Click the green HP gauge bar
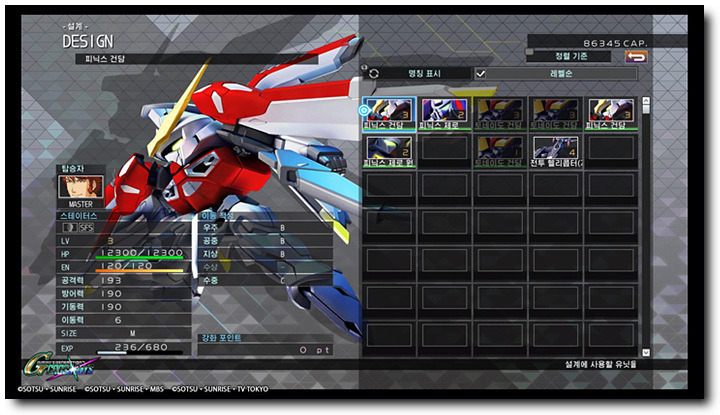Image resolution: width=720 pixels, height=415 pixels. (140, 258)
